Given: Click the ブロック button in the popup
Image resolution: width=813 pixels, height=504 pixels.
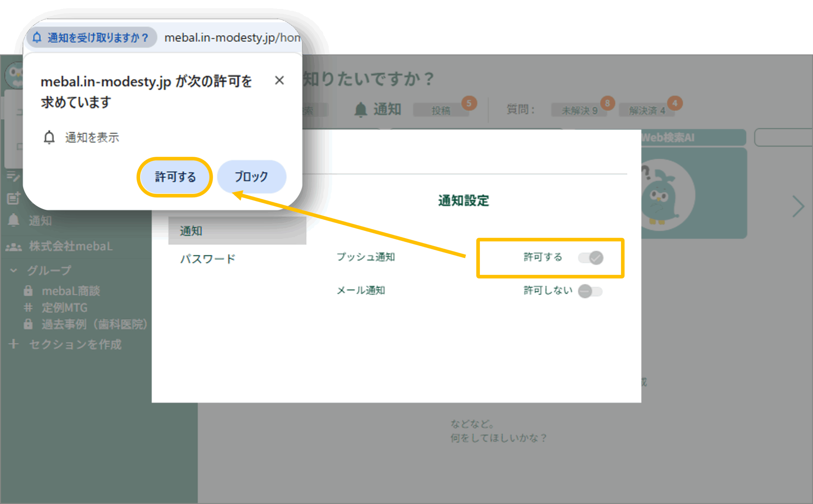Looking at the screenshot, I should (x=252, y=177).
